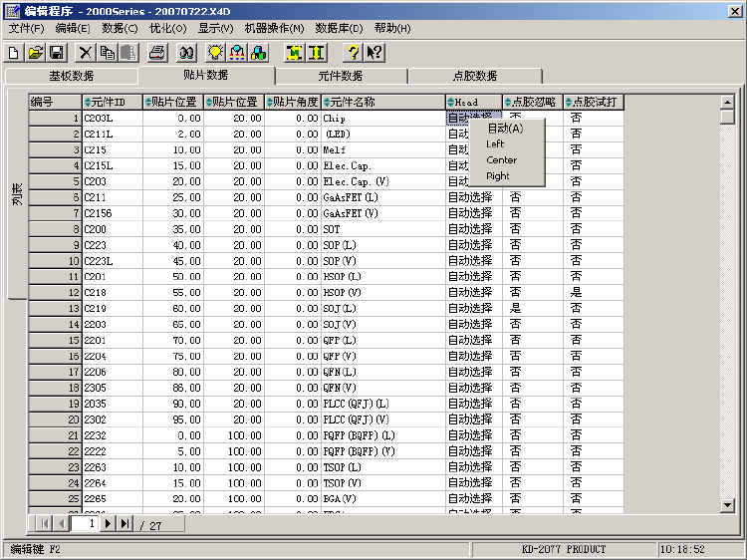Click the light bulb toolbar icon
The image size is (747, 560).
click(x=215, y=52)
